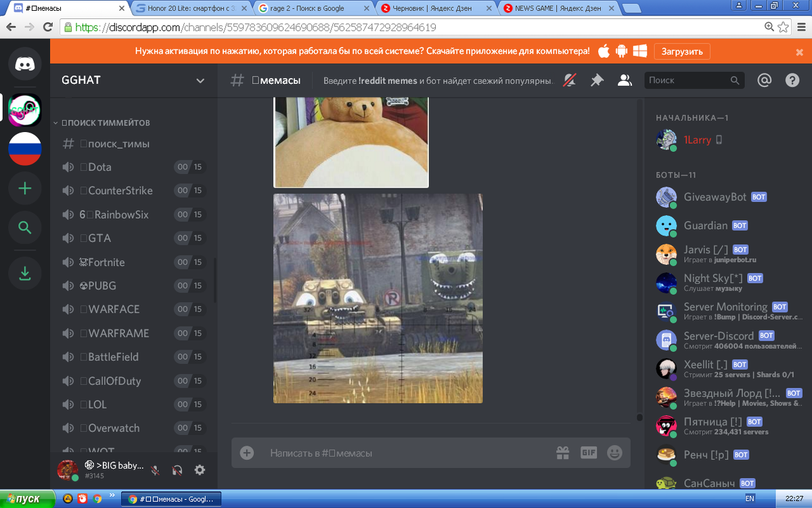Open Jarvis bot member profile

tap(727, 254)
